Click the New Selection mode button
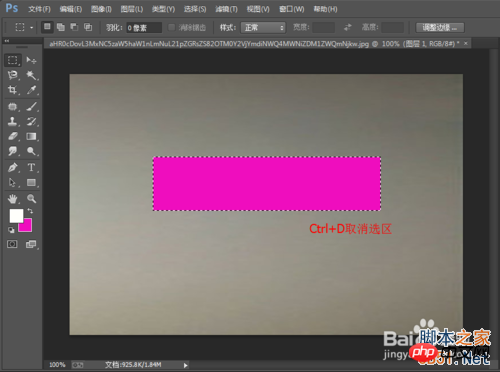The height and width of the screenshot is (372, 500). (47, 27)
